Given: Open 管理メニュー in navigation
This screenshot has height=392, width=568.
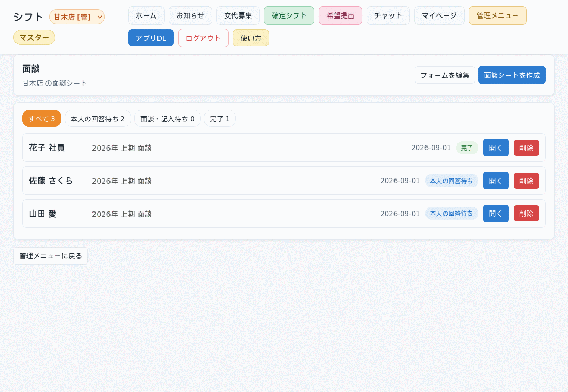Looking at the screenshot, I should tap(498, 15).
